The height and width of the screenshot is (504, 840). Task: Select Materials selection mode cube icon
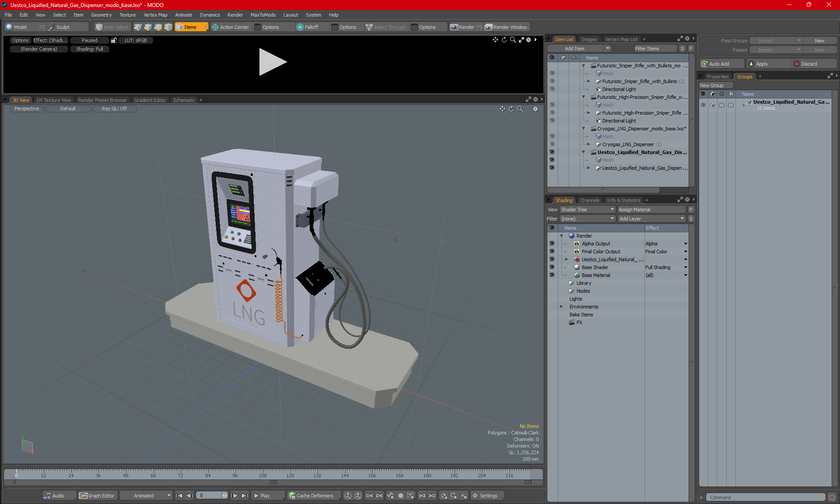(168, 27)
